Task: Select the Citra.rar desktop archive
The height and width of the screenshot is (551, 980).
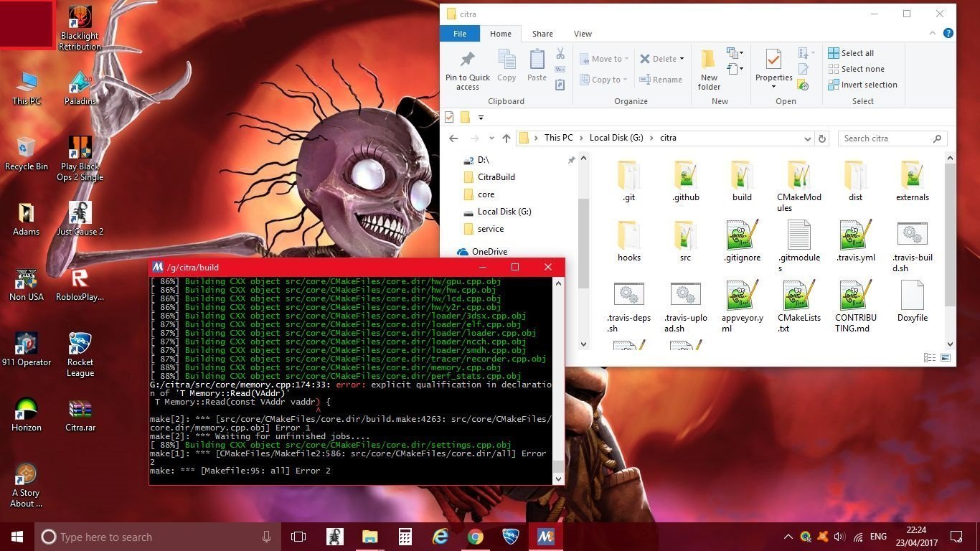Action: [80, 415]
